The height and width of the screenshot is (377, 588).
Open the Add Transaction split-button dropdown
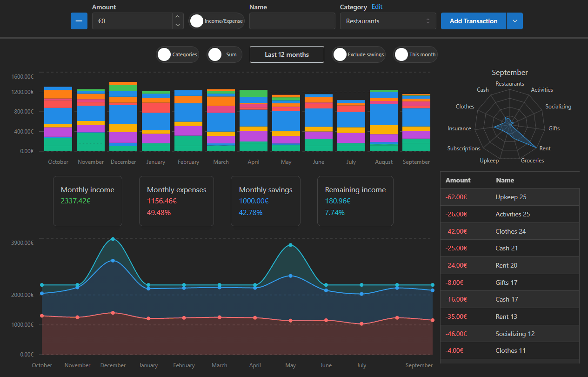coord(515,21)
